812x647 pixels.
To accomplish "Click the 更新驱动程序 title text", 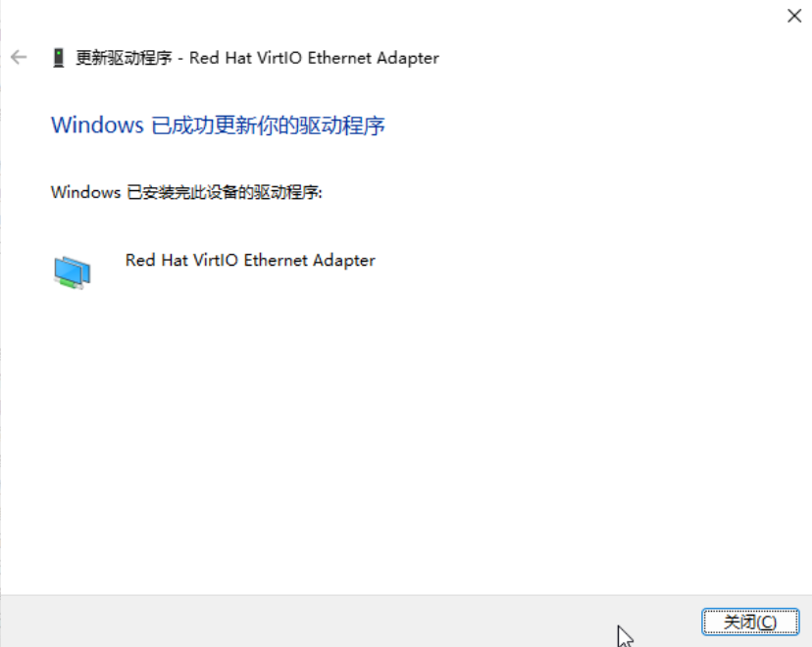I will click(124, 58).
